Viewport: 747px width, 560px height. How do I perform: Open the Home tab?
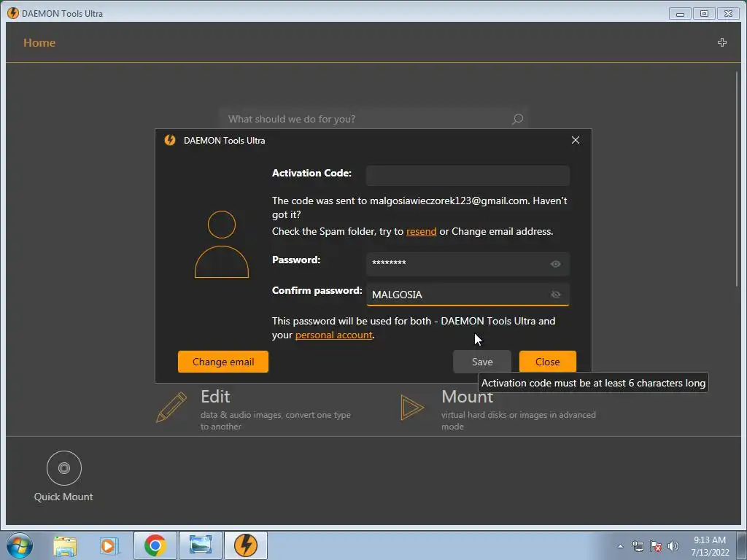coord(39,43)
